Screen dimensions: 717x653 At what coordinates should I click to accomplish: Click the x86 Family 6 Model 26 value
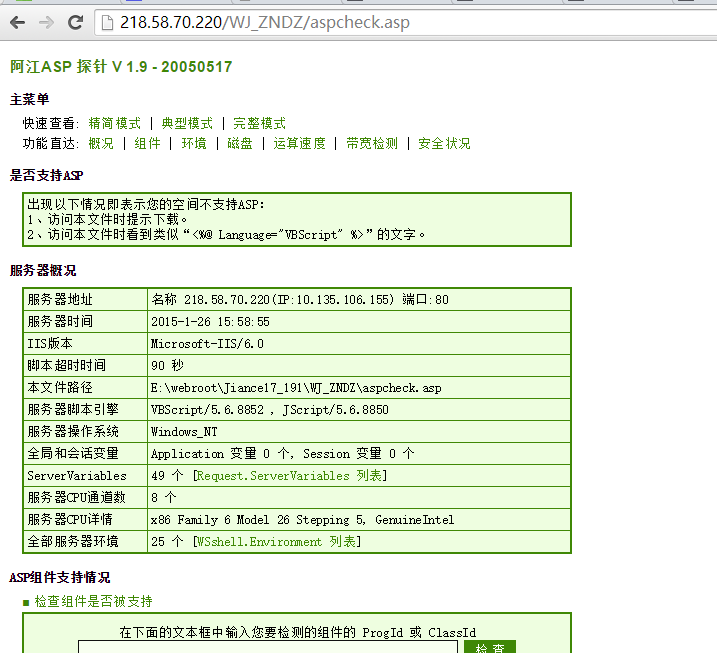303,519
